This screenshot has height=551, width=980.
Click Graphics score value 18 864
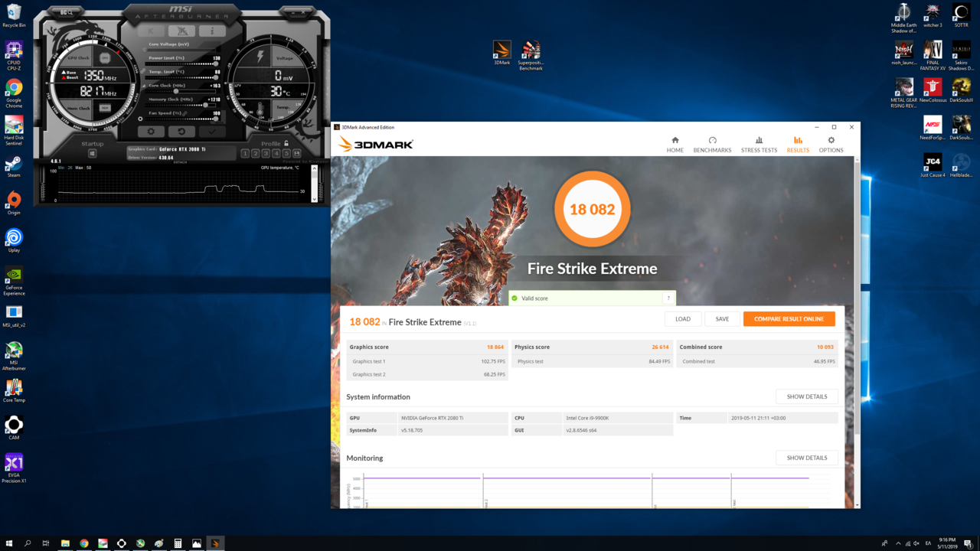pyautogui.click(x=495, y=347)
